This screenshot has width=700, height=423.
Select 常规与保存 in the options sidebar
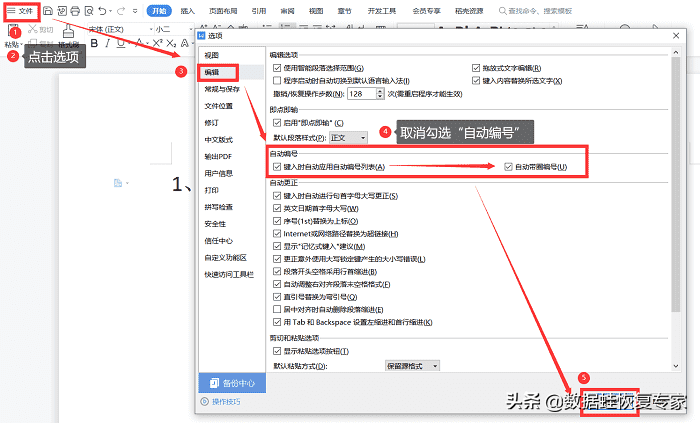tap(222, 89)
